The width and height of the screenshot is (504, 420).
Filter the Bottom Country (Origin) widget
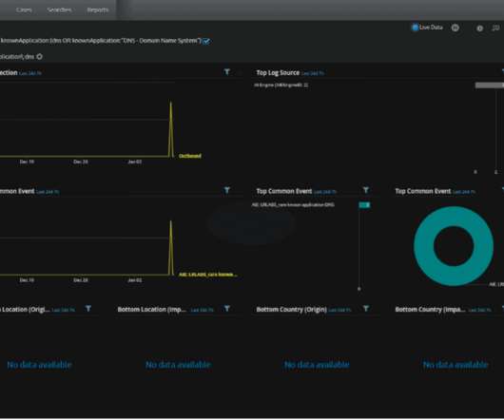point(366,308)
